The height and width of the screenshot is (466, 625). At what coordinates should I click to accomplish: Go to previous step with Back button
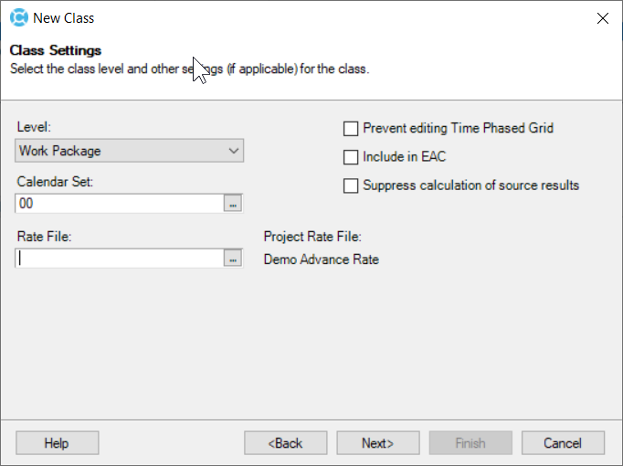(x=285, y=443)
